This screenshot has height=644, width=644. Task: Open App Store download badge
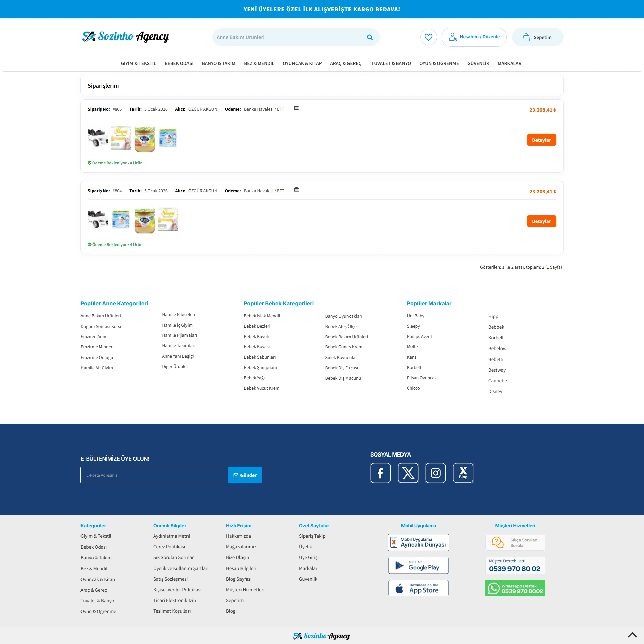418,588
